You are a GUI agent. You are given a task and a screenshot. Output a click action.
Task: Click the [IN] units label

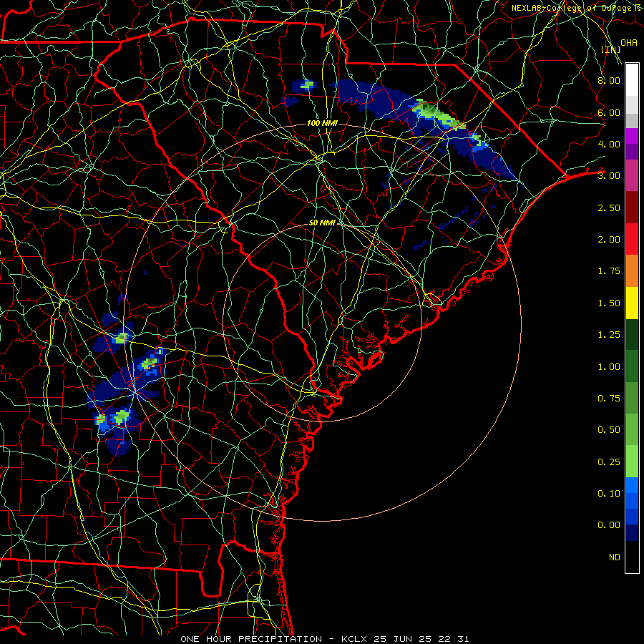coord(611,49)
